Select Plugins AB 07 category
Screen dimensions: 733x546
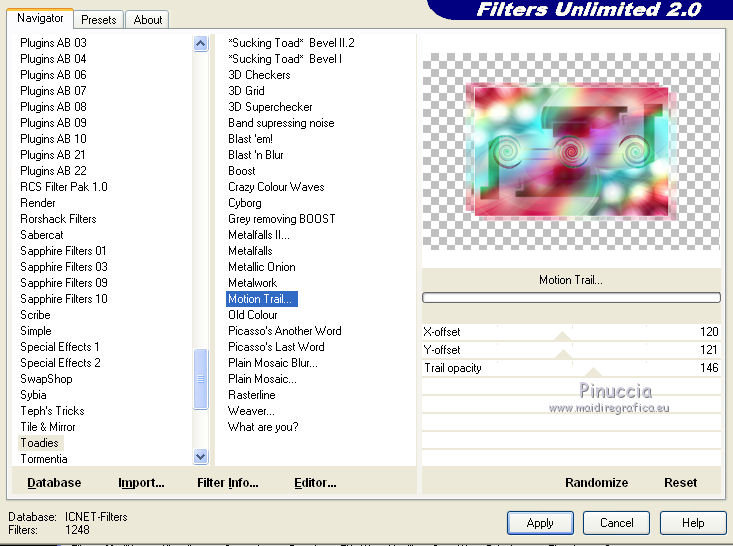pos(53,91)
